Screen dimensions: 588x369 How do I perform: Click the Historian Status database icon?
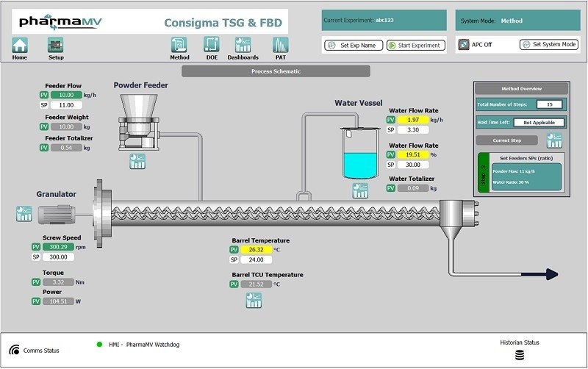520,356
